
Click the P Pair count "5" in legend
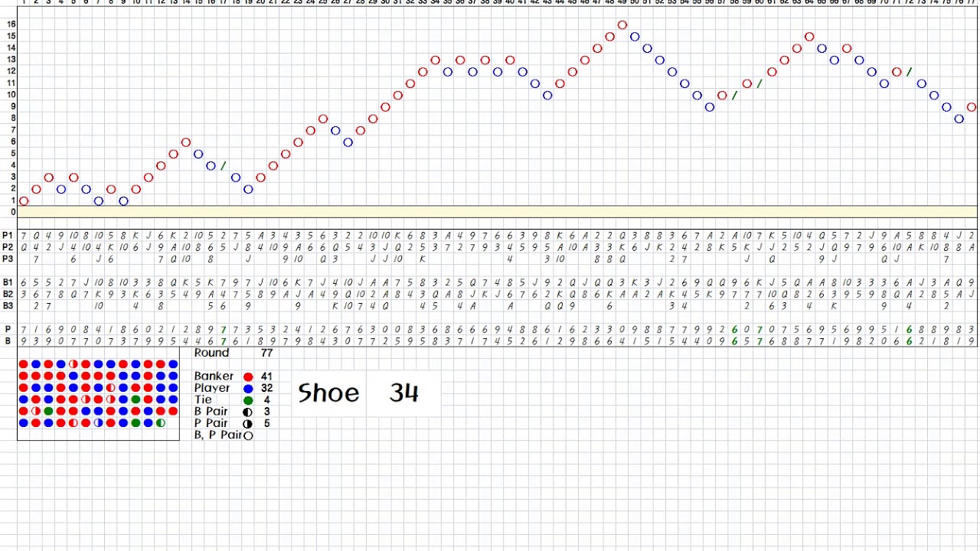click(267, 423)
